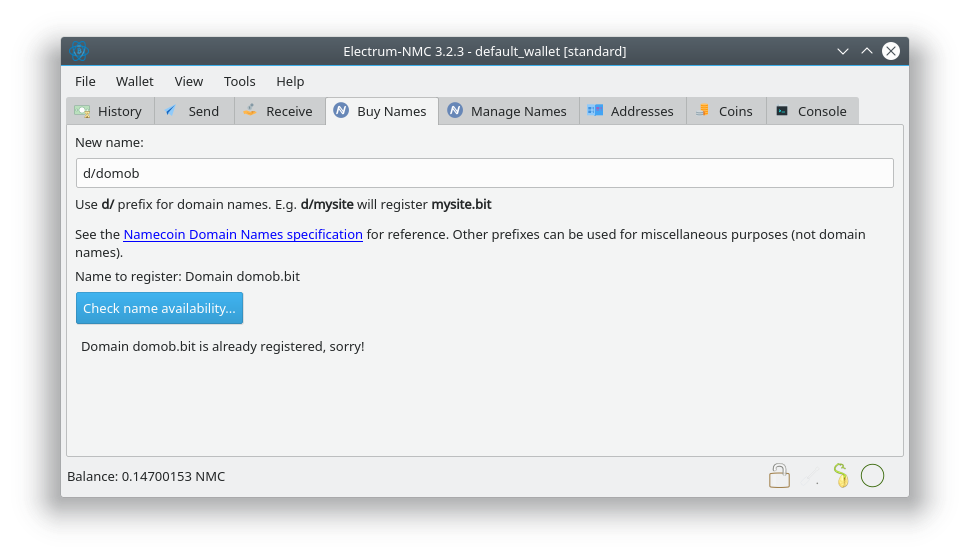Click the green circle network status icon
Screen dimensions: 970x558
pyautogui.click(x=872, y=476)
